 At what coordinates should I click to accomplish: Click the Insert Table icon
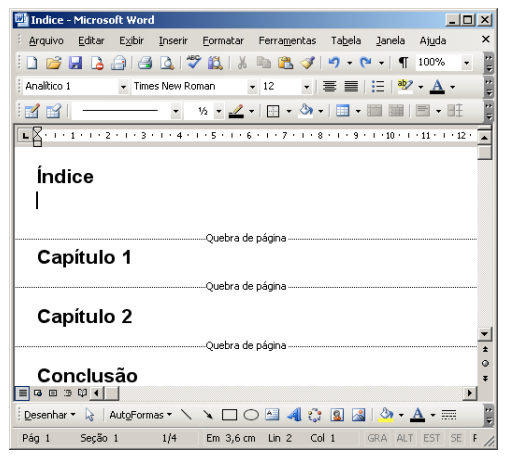tap(342, 111)
